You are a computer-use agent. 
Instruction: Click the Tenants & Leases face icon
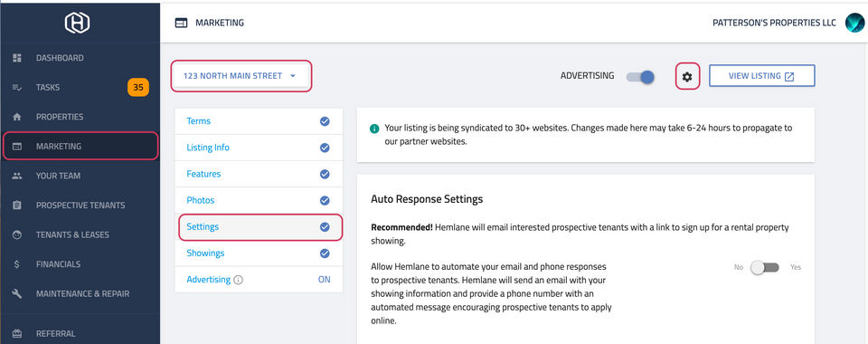pyautogui.click(x=16, y=234)
